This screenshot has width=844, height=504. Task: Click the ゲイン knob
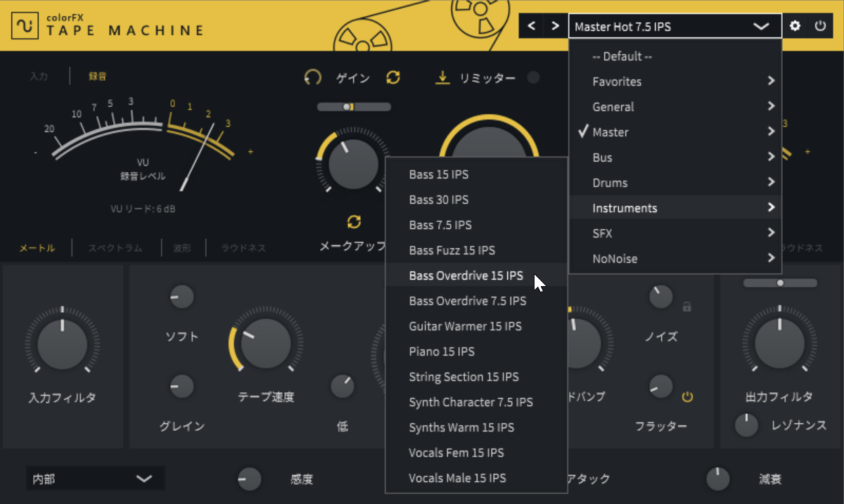coord(353,163)
